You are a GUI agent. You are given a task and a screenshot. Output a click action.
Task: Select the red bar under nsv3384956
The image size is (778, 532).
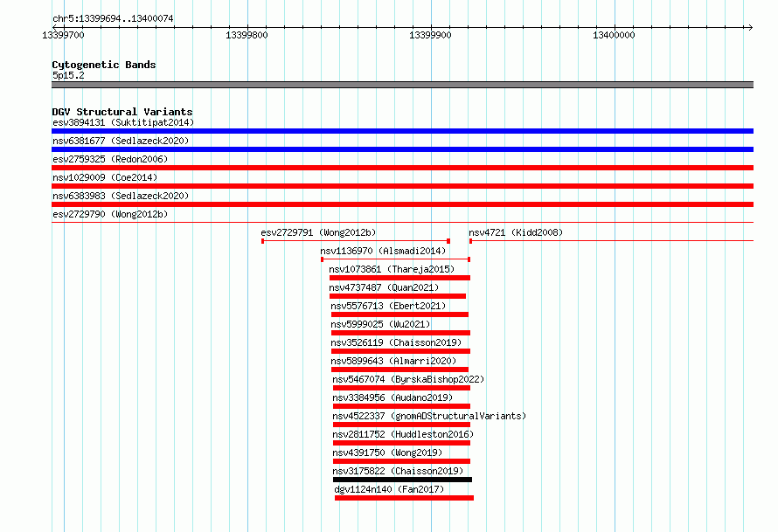point(401,406)
